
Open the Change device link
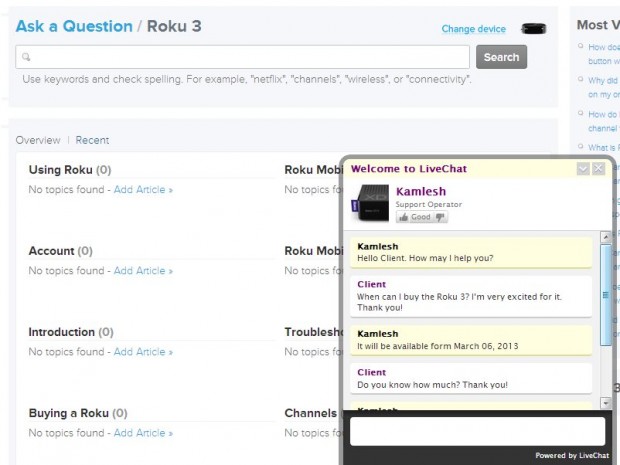474,29
